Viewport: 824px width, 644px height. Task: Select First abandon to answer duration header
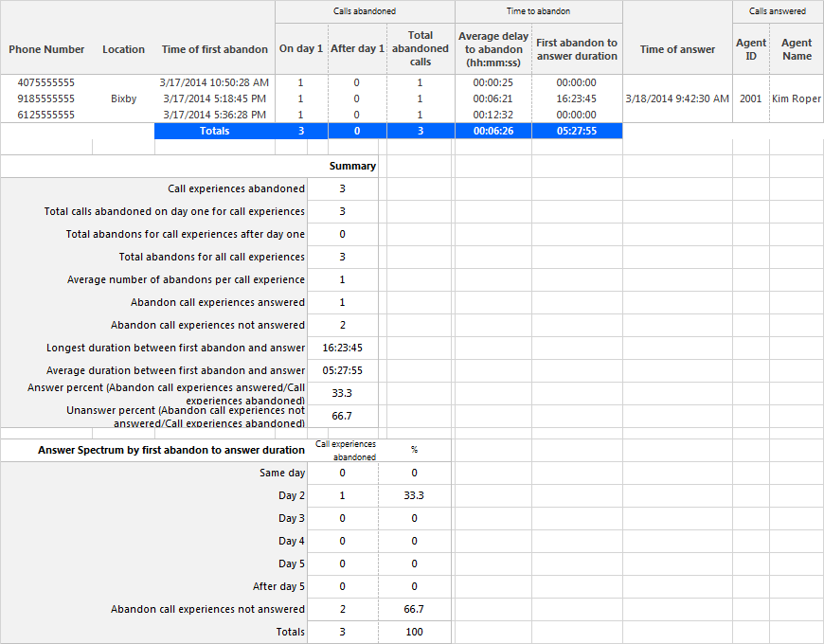point(577,49)
